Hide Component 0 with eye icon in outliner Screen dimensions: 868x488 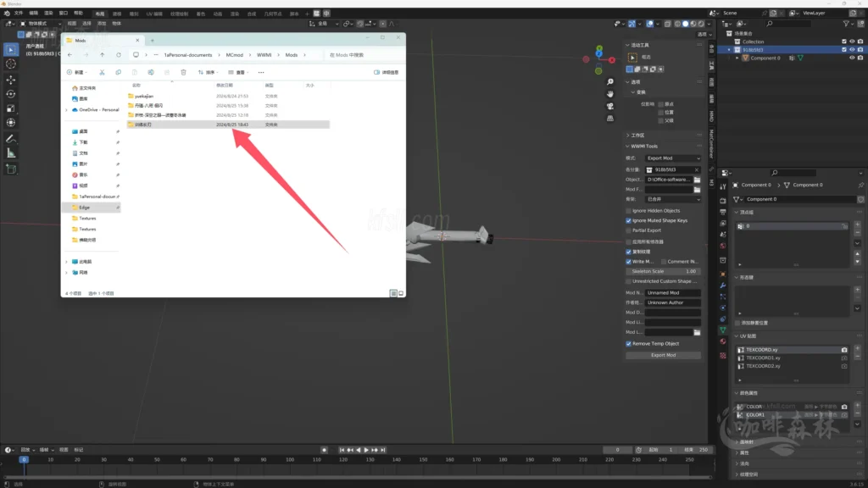tap(852, 58)
